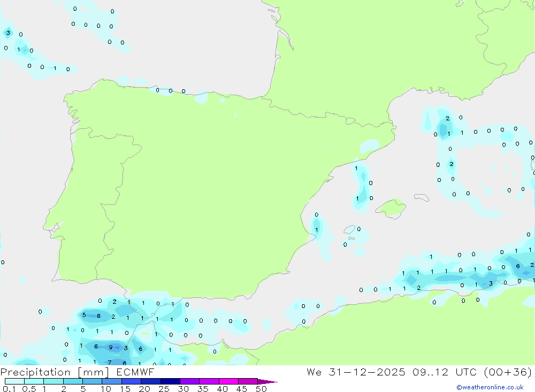
Task: Click the precipitation value "5" on the map
Action: [84, 315]
